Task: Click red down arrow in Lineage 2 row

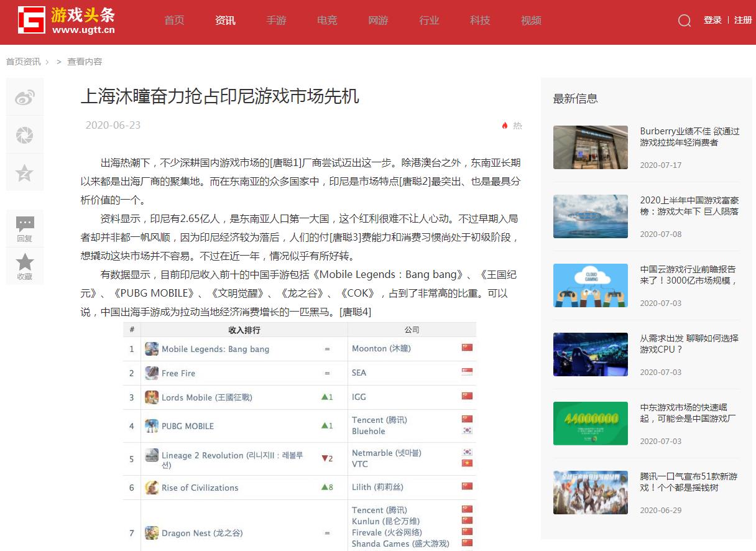Action: 325,458
